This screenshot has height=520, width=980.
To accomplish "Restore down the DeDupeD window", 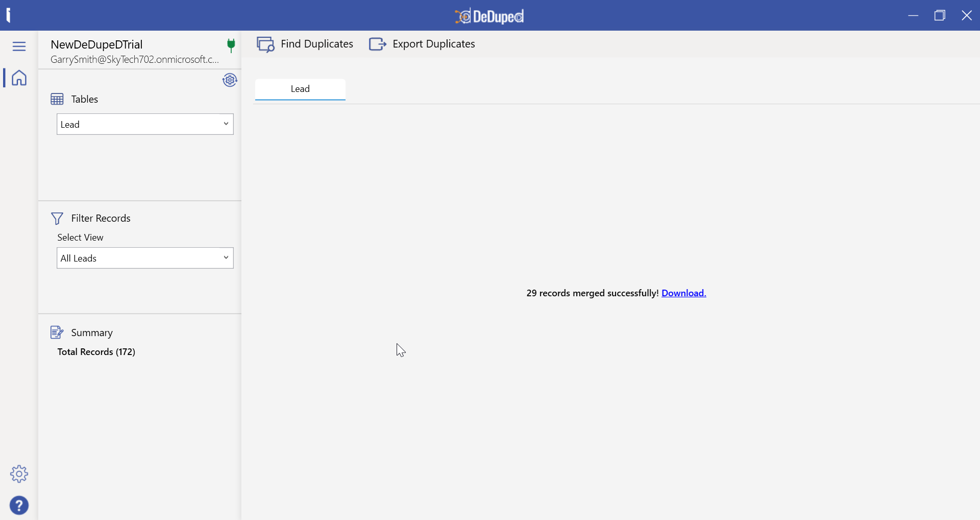I will (x=940, y=15).
